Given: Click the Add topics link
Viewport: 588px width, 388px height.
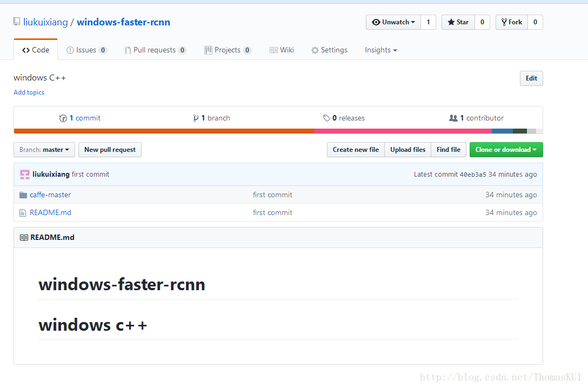Looking at the screenshot, I should pos(29,92).
